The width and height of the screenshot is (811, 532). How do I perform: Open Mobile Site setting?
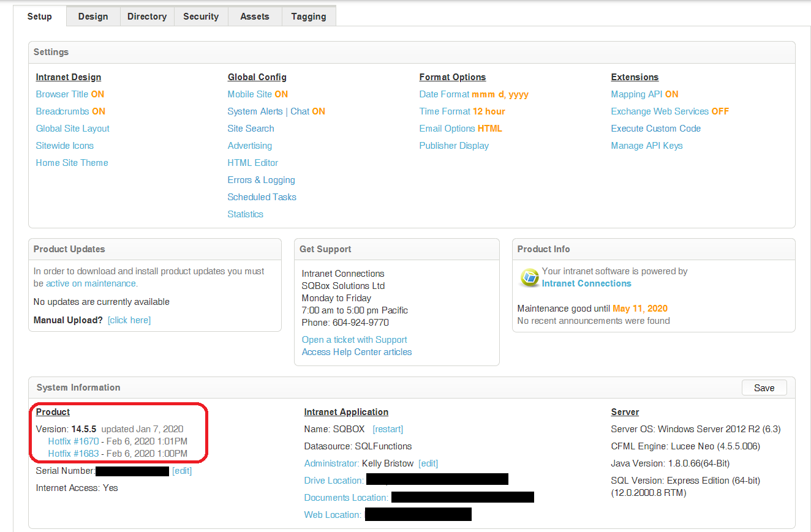[258, 94]
